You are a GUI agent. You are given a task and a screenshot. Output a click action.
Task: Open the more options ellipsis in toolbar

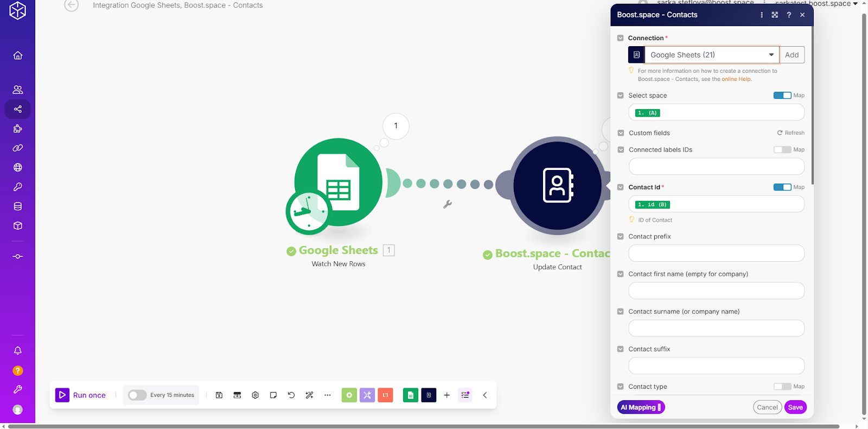pos(328,395)
